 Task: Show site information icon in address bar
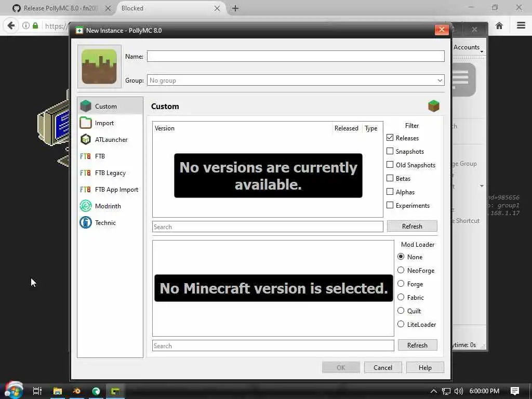tap(26, 25)
